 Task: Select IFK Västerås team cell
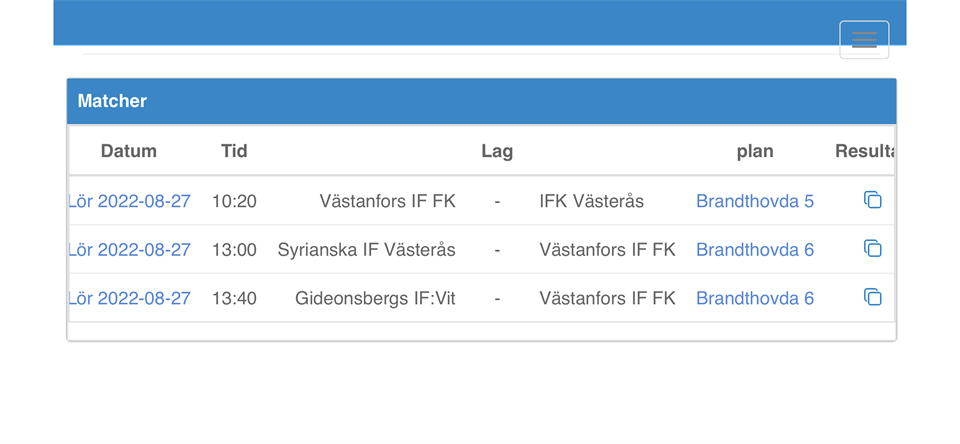(591, 201)
